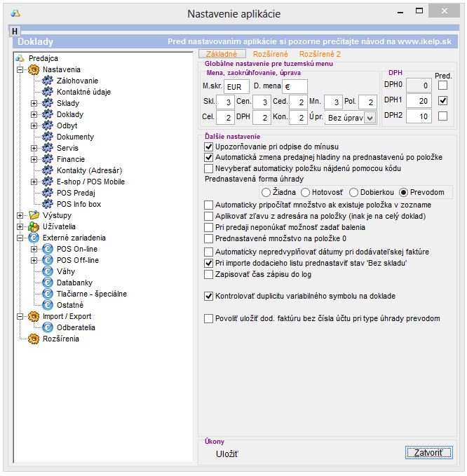Click the gear icon beside Kontaktné údaje
467x476 pixels.
point(48,93)
